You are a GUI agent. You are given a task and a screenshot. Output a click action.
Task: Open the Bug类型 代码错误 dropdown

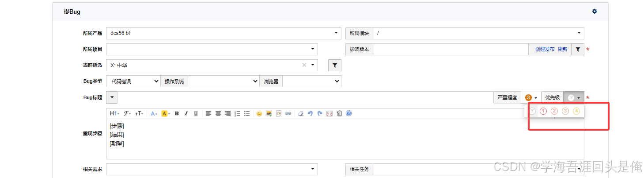tap(133, 81)
